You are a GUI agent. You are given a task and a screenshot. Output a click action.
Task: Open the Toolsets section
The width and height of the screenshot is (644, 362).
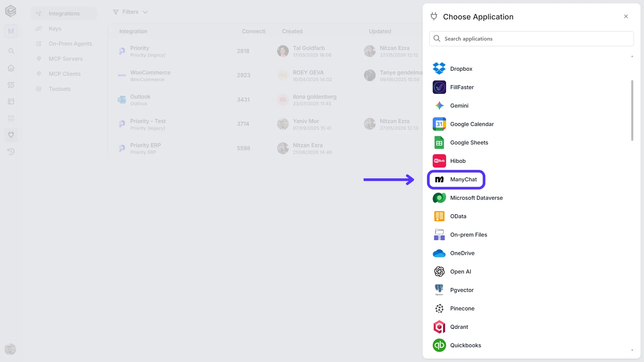(64, 89)
